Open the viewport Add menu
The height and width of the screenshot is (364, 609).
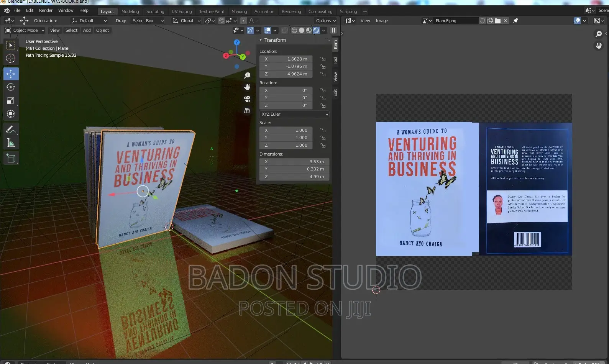(87, 30)
